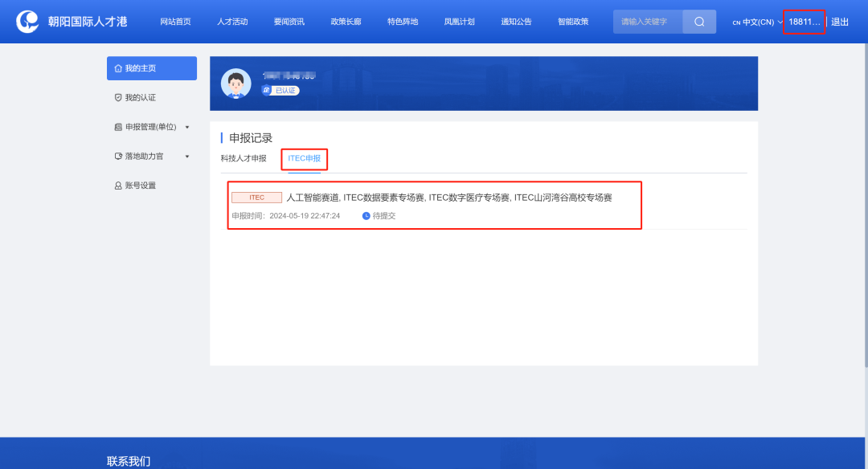This screenshot has width=868, height=469.
Task: Open 我的主页 in sidebar
Action: pos(151,68)
